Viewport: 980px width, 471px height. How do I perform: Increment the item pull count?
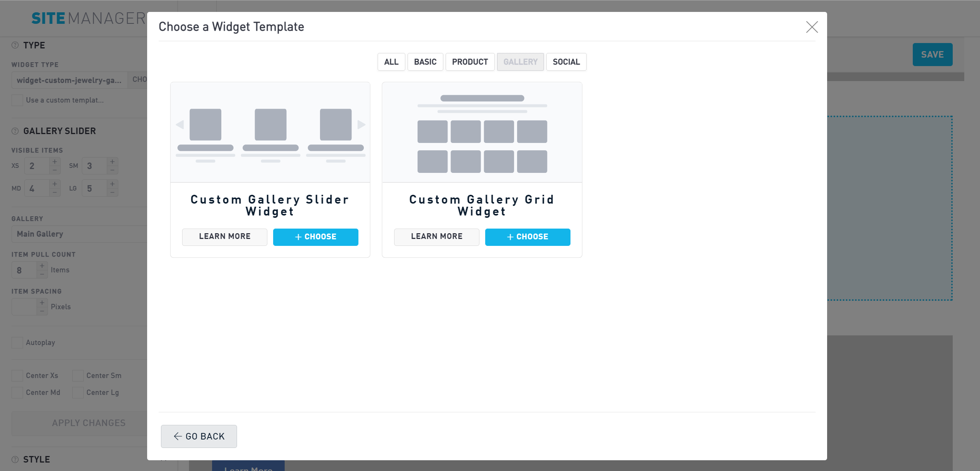coord(42,266)
